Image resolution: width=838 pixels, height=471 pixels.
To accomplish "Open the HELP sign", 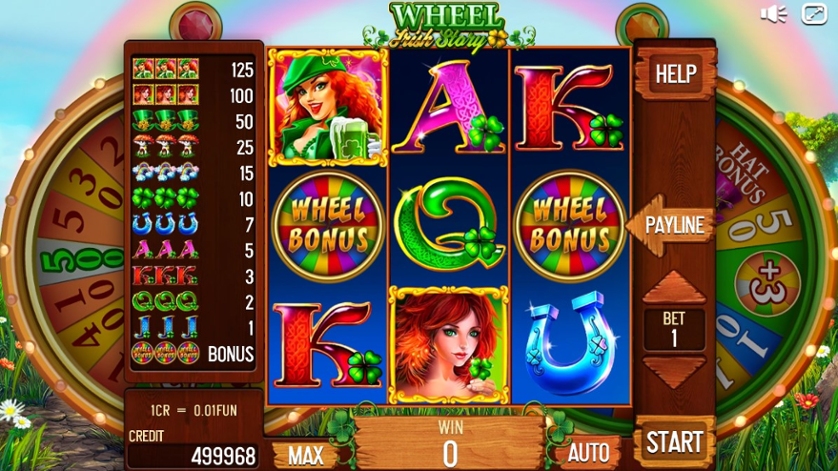I will pos(676,74).
